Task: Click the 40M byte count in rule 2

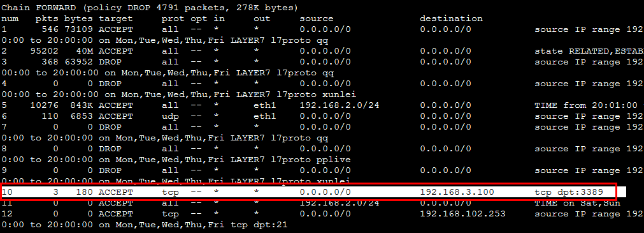Action: pos(85,51)
